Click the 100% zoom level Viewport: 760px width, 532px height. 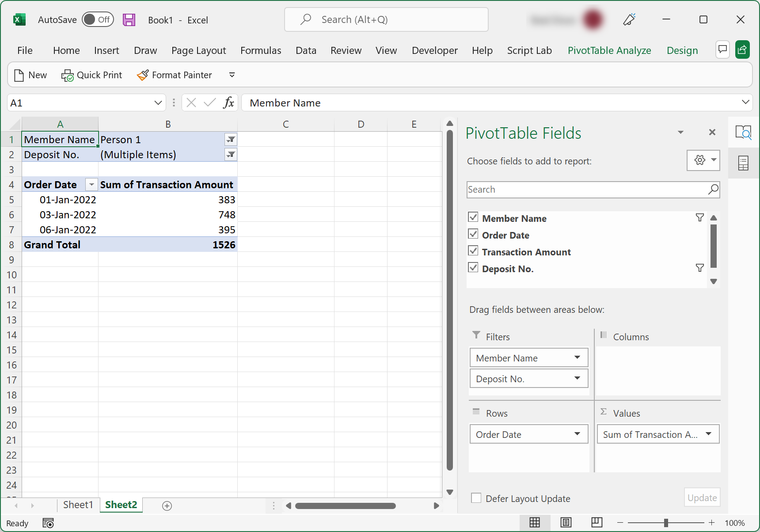[735, 523]
